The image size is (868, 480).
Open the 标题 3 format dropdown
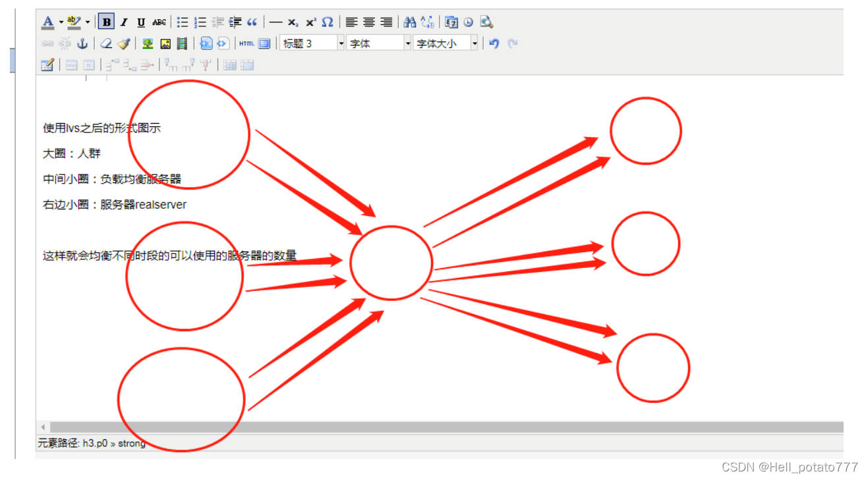point(312,43)
